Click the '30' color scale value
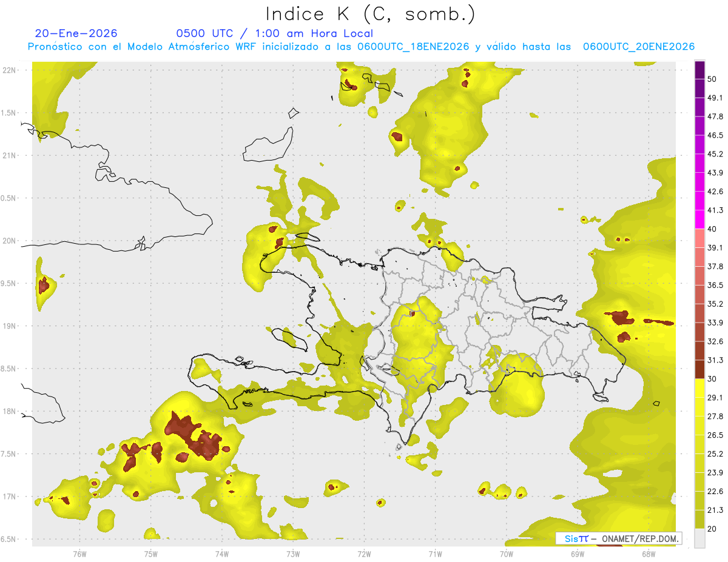The image size is (728, 562). pyautogui.click(x=712, y=379)
